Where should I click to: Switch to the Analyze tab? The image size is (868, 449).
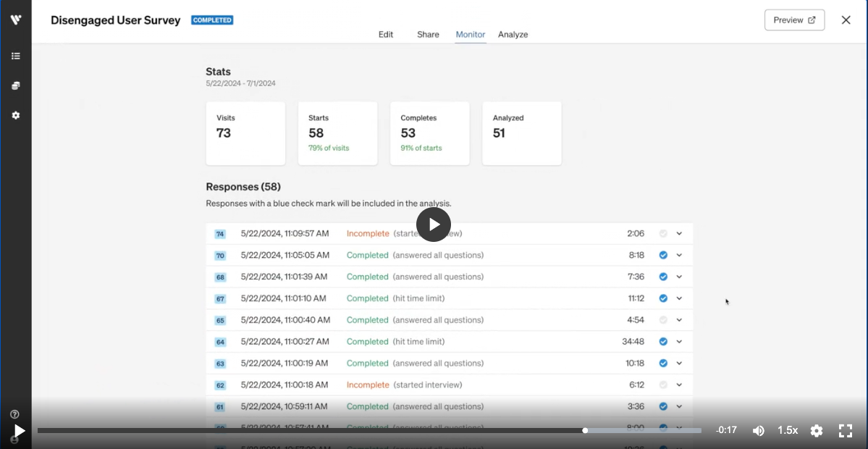tap(513, 35)
